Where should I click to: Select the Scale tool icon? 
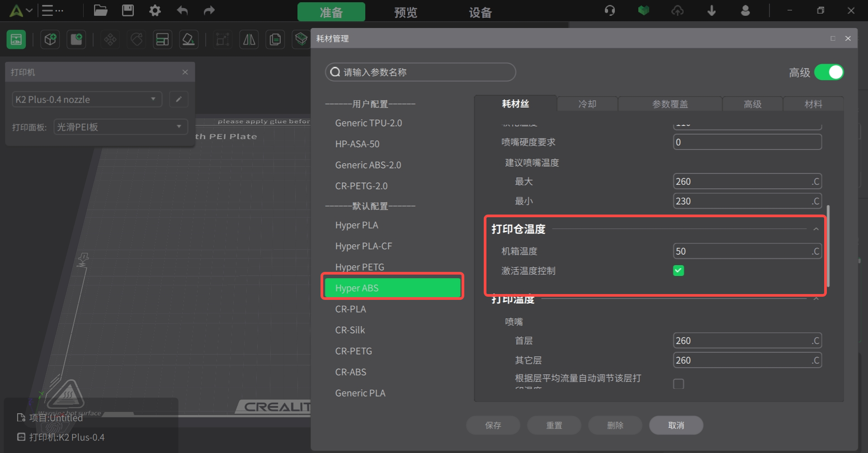[222, 40]
